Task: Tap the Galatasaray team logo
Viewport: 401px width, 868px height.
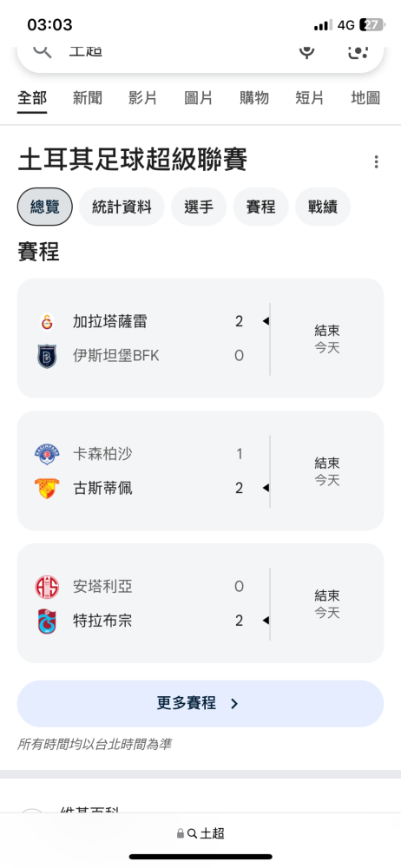Action: click(x=47, y=322)
